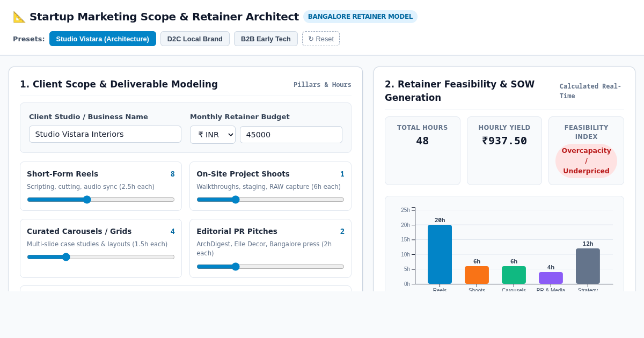Viewport: 644px width, 338px height.
Task: Reset the presets
Action: point(321,39)
